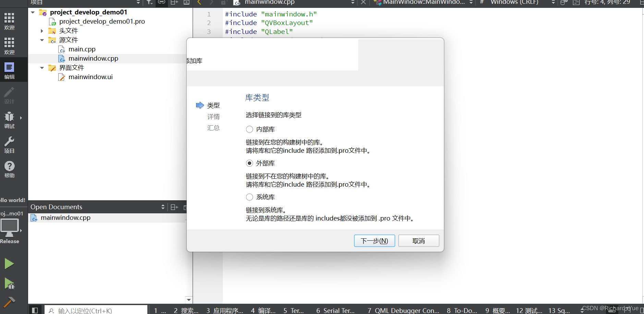Start debugging via the debug run icon
Screen dimensions: 644x314
point(9,284)
